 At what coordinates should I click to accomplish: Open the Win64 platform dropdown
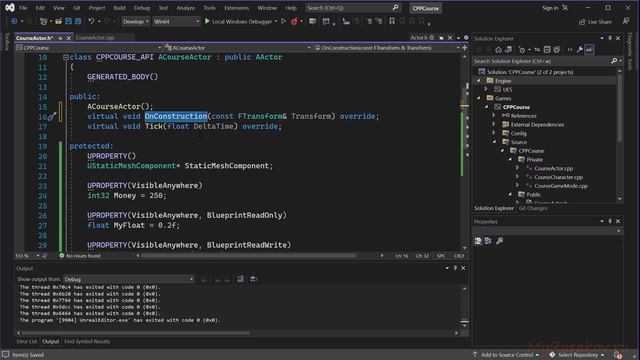coord(176,21)
